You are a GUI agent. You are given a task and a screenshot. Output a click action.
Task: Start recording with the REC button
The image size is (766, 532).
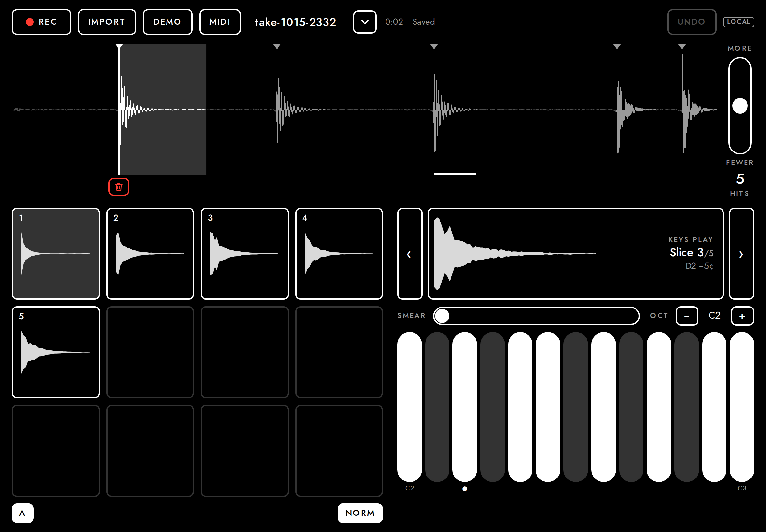tap(41, 22)
